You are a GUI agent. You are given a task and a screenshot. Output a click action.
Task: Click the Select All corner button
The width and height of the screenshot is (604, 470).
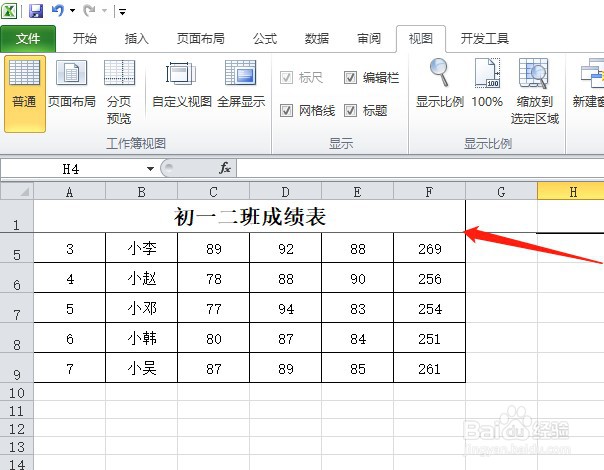(x=17, y=191)
